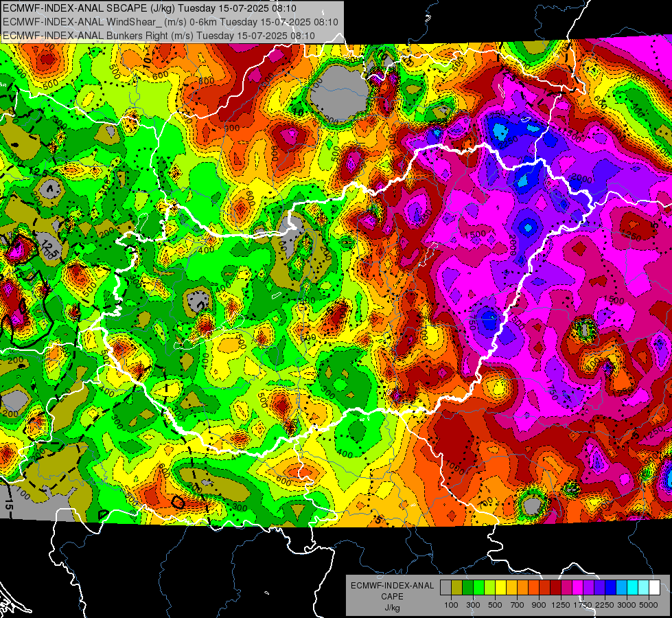Viewport: 672px width, 618px height.
Task: Click the legend unit J/kg
Action: click(392, 608)
